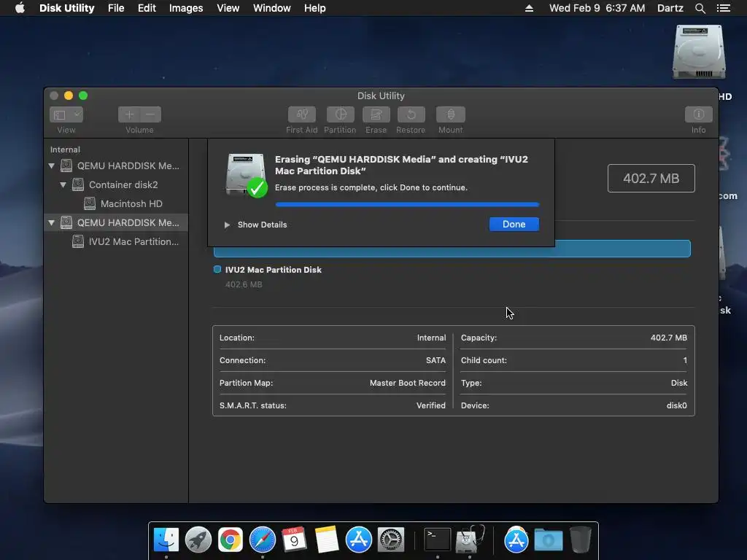Open Notes from the Dock

(326, 540)
